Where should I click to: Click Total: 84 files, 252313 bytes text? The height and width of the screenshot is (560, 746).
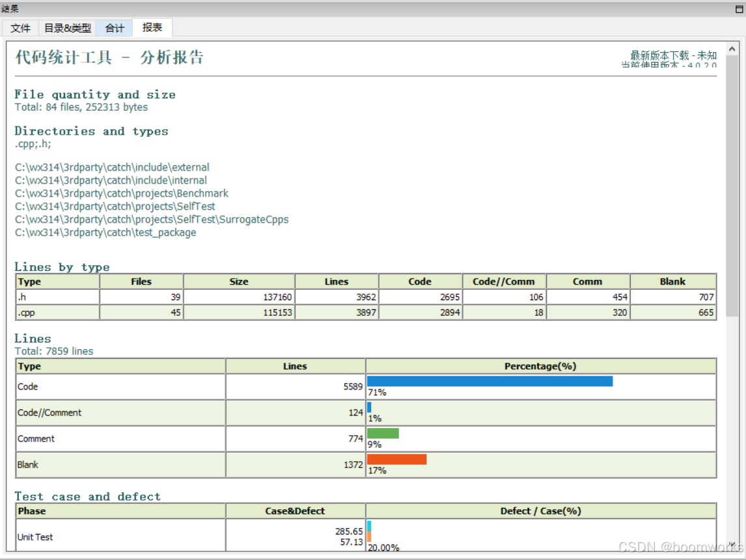tap(81, 107)
